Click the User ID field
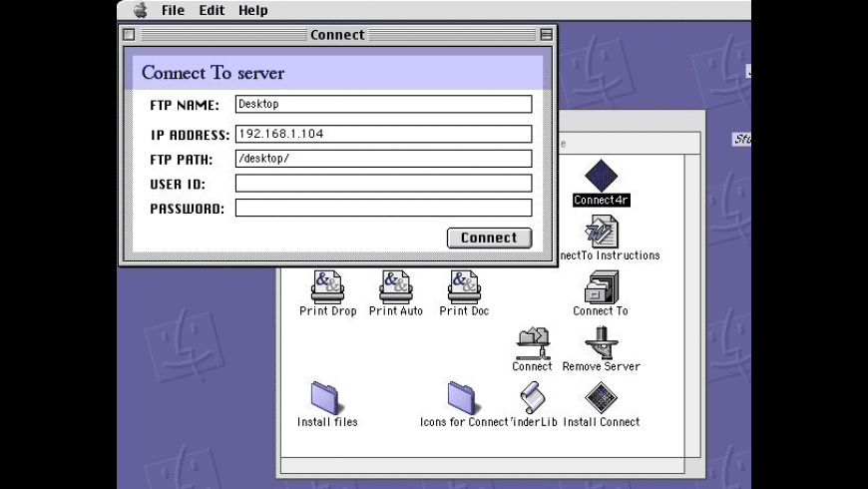The image size is (868, 489). 383,184
